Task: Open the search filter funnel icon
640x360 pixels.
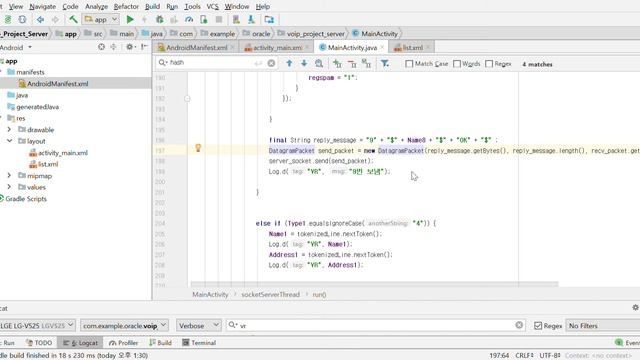Action: coord(384,63)
